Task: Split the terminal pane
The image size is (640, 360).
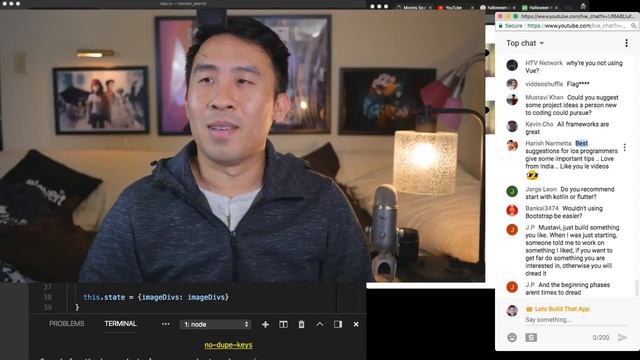Action: 283,324
